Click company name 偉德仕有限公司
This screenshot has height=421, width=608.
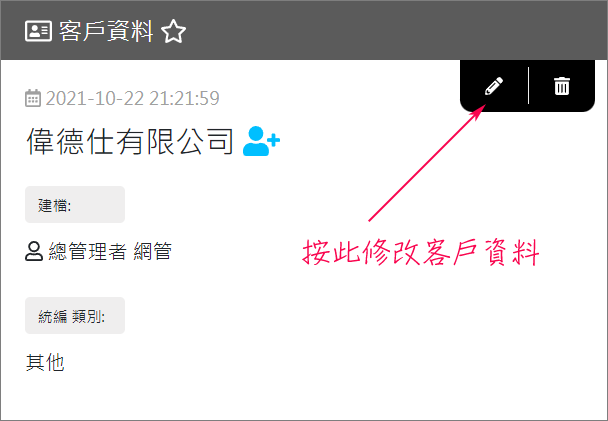pos(130,141)
